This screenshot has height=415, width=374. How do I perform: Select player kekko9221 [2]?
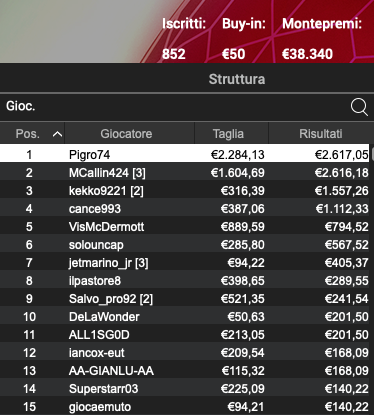[x=185, y=190]
